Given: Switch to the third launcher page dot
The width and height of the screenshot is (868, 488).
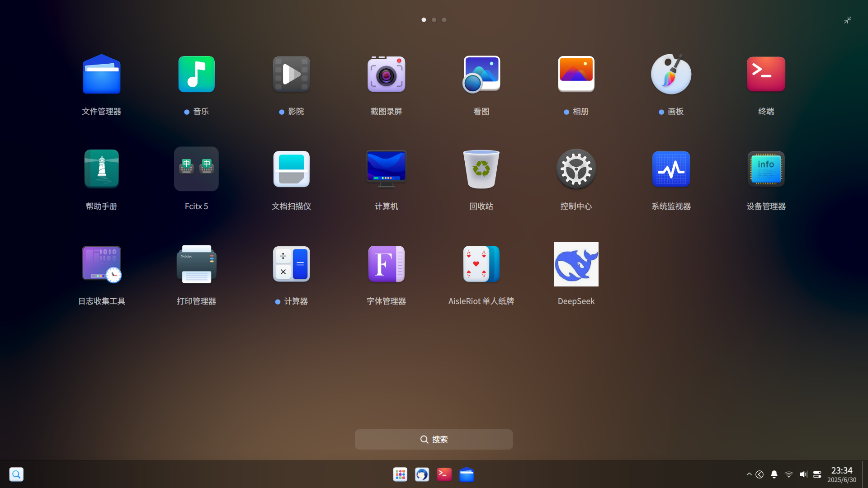Looking at the screenshot, I should tap(444, 20).
